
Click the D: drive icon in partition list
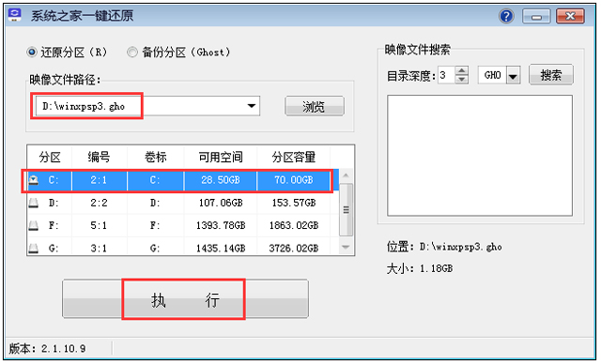(34, 203)
